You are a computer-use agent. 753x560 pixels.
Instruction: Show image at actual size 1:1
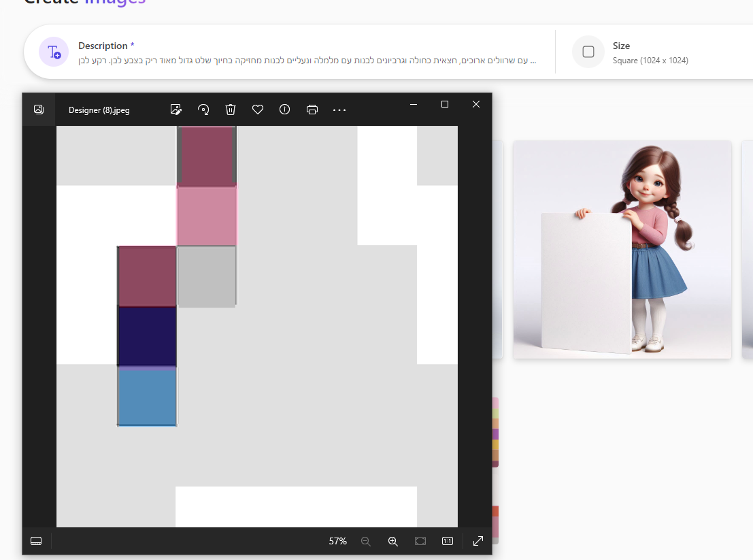[448, 541]
